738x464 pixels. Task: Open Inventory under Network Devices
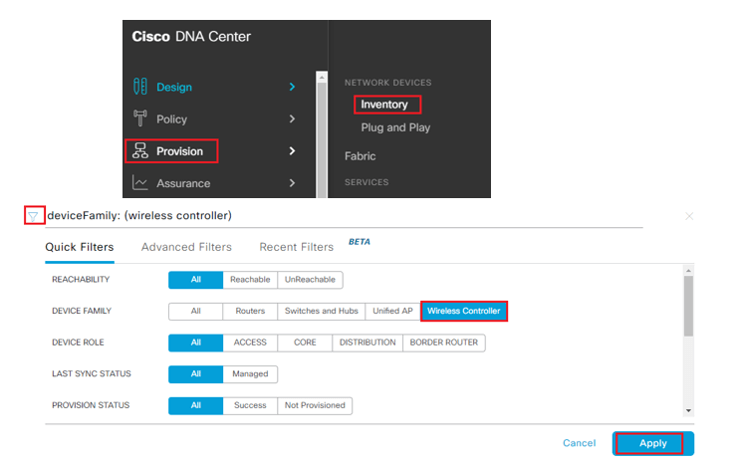tap(384, 104)
